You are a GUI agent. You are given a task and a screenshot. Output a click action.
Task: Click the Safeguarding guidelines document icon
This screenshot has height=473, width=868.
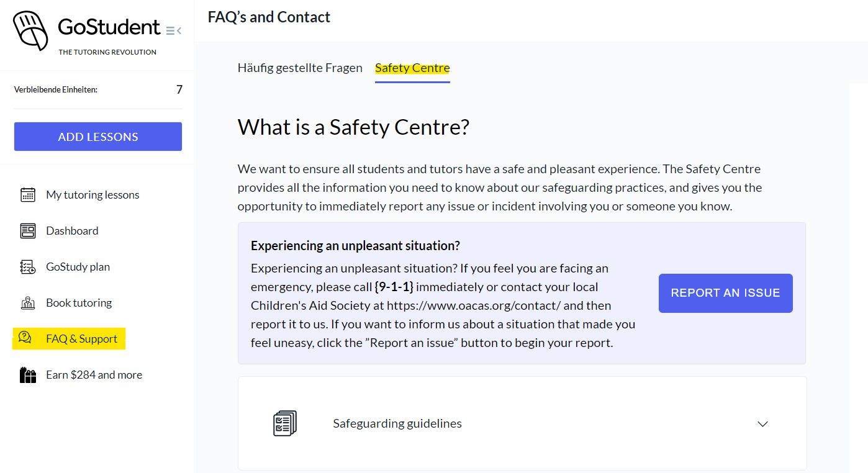coord(285,423)
